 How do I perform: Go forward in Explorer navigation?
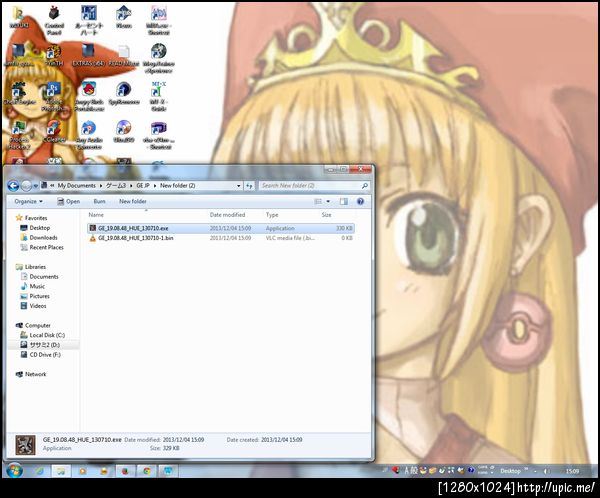(x=26, y=186)
